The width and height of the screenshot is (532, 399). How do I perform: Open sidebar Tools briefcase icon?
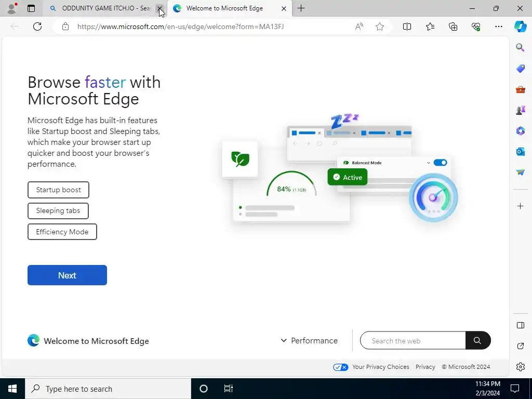[x=520, y=89]
